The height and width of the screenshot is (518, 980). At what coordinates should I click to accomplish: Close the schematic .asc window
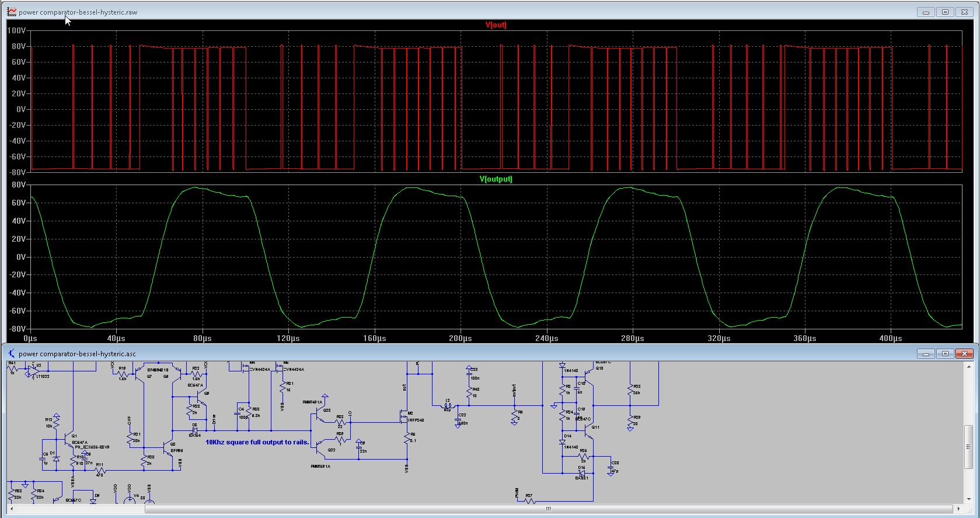964,353
